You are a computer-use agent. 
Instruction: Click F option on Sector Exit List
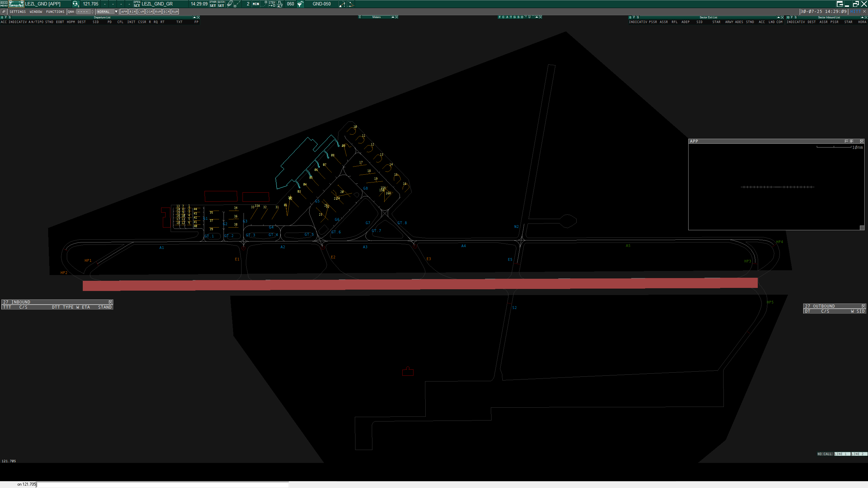(x=634, y=17)
